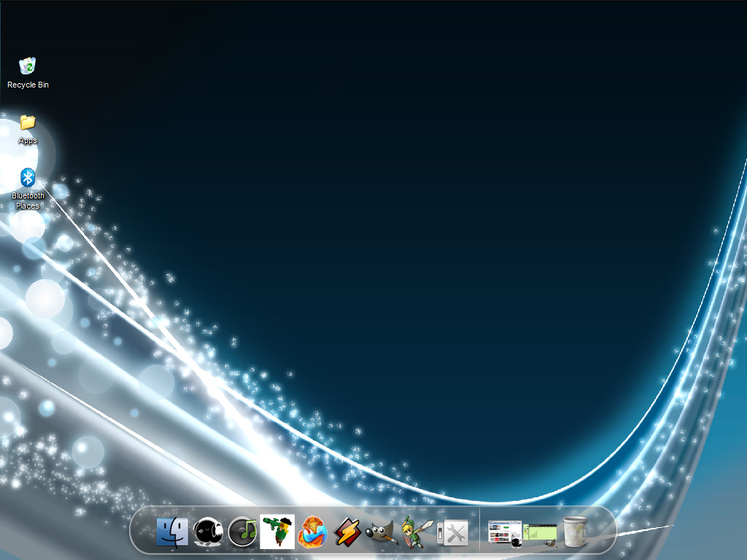The height and width of the screenshot is (560, 747).
Task: Launch the flaming Firefox browser icon
Action: coord(312,532)
